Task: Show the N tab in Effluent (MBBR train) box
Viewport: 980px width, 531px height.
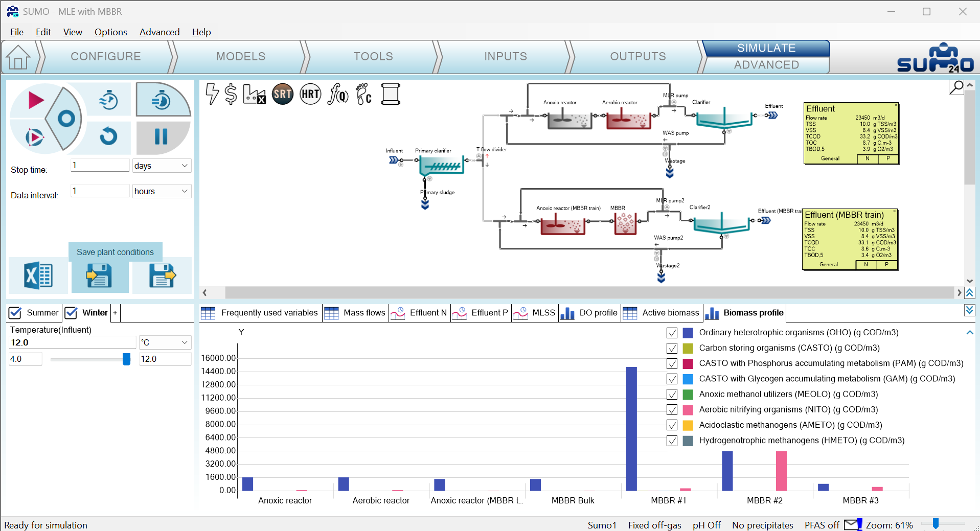Action: (865, 264)
